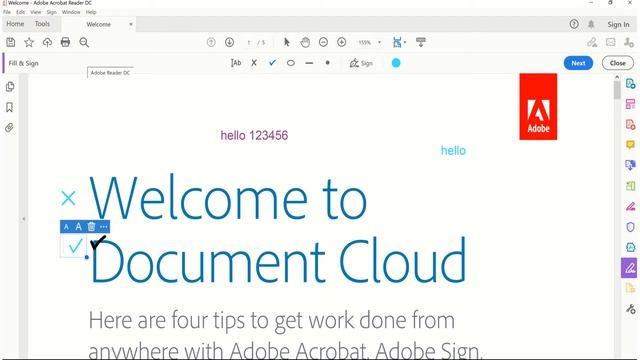Switch to the Home tab
640x360 pixels.
(15, 24)
